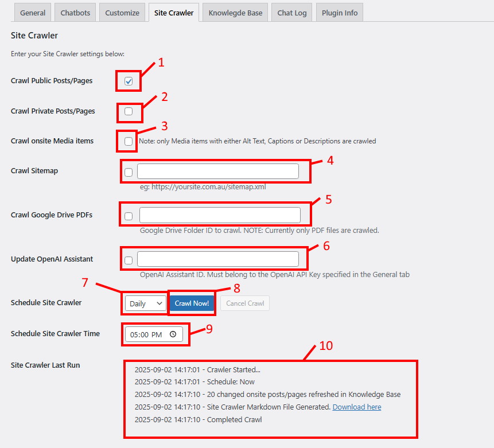View the Plugin Info tab
This screenshot has height=448, width=494.
coord(339,13)
